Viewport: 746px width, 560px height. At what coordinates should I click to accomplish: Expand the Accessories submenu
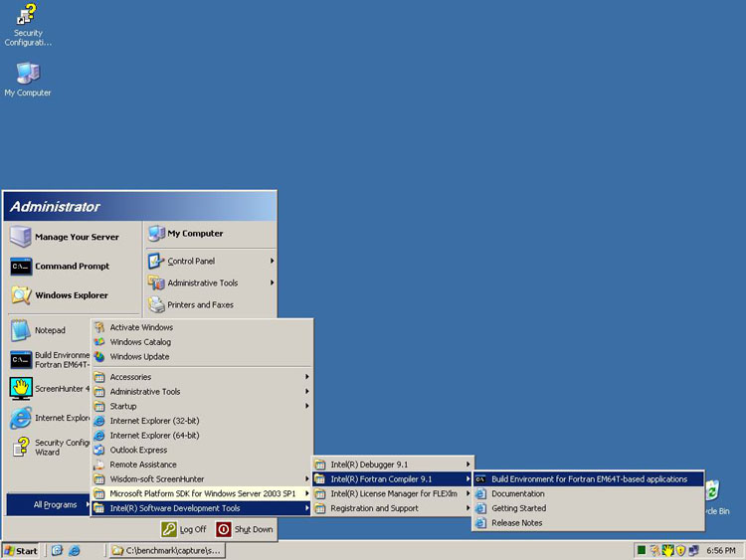coord(201,377)
